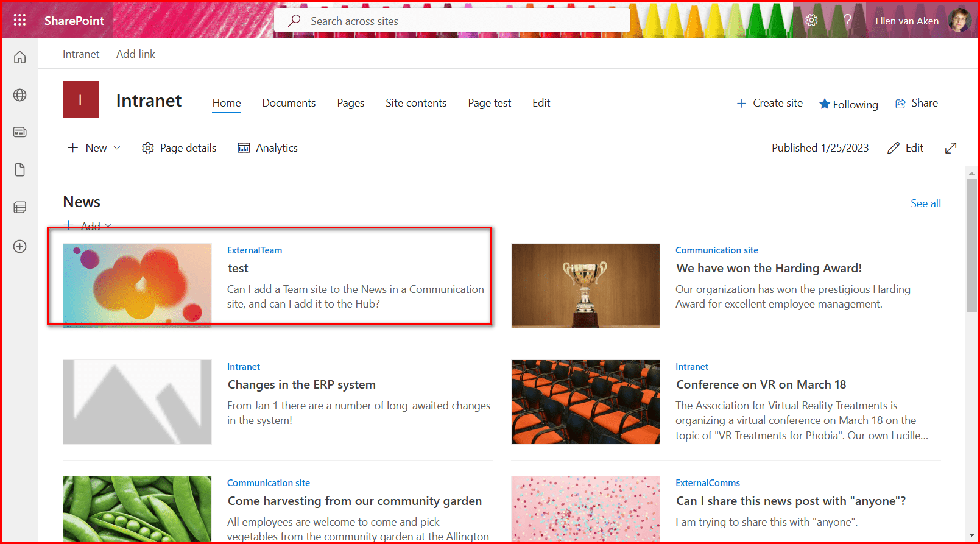Open Can I share this news post with "anyone"? post
This screenshot has height=544, width=980.
click(791, 501)
